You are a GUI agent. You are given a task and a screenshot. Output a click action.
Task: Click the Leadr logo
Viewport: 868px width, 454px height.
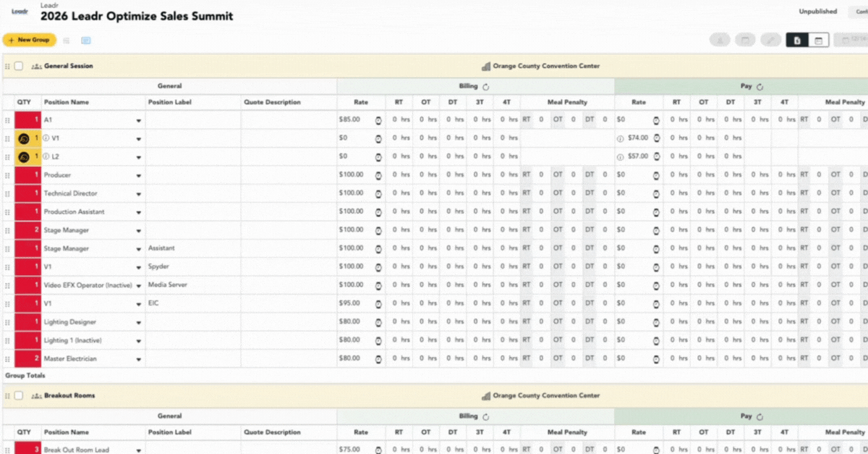point(20,12)
